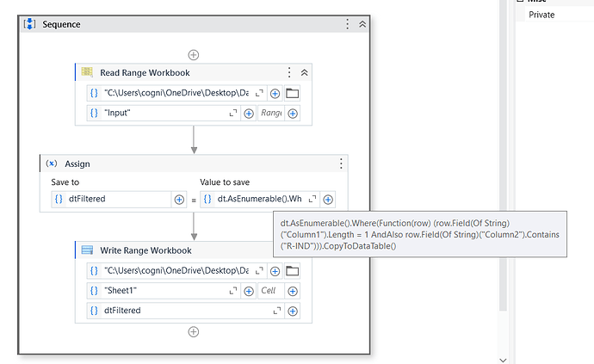This screenshot has height=364, width=594.
Task: Select the Assign activity title
Action: click(x=77, y=164)
